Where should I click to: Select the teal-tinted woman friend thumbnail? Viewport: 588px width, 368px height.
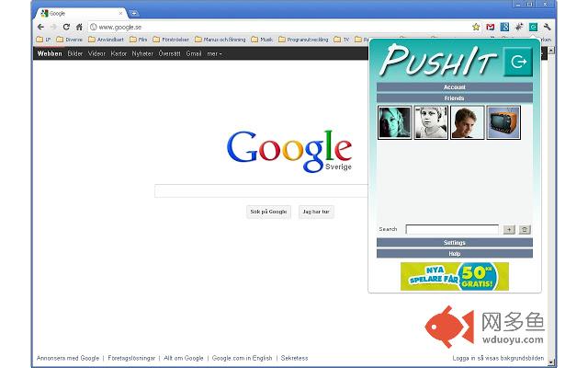pos(394,122)
